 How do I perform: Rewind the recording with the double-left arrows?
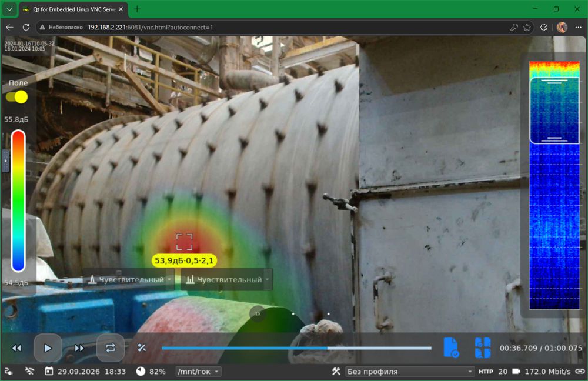click(x=16, y=349)
